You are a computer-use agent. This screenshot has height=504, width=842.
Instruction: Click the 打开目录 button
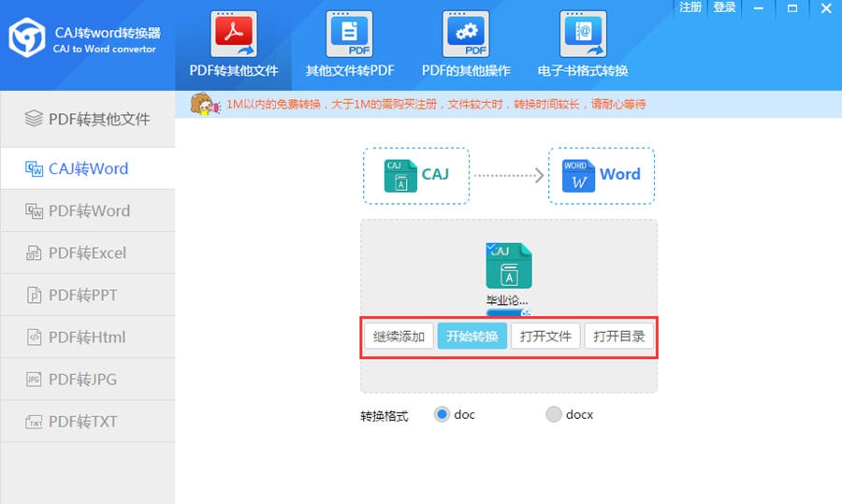[618, 337]
